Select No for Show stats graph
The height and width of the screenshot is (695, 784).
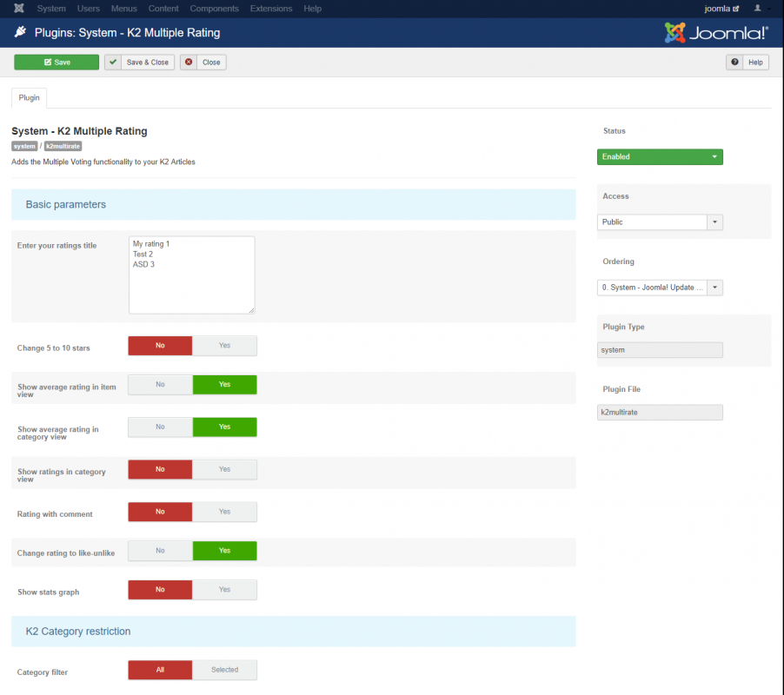coord(160,590)
